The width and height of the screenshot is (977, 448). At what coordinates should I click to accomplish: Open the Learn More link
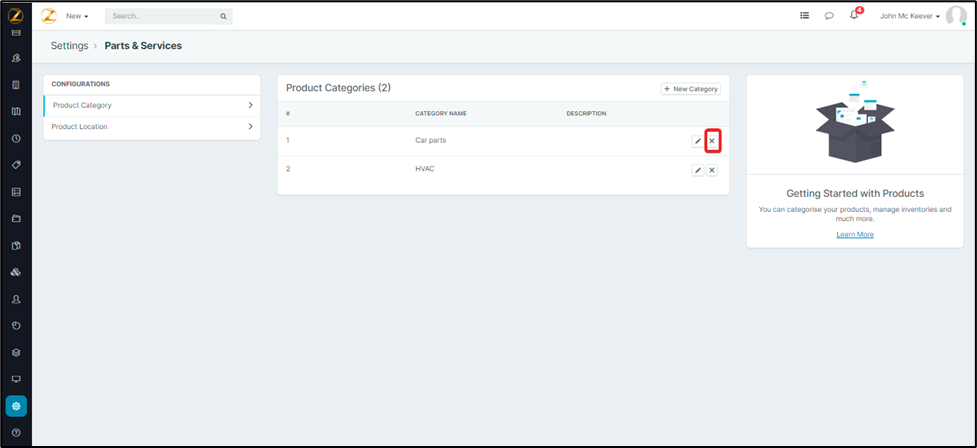(855, 234)
